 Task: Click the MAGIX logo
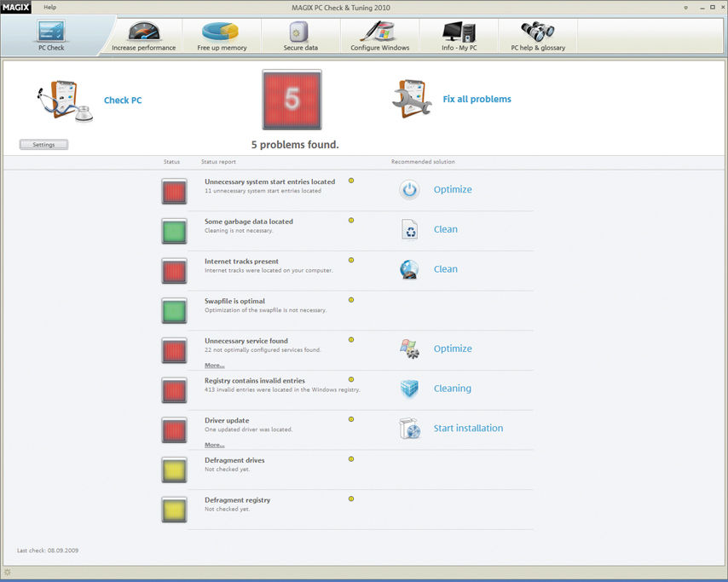tap(16, 7)
